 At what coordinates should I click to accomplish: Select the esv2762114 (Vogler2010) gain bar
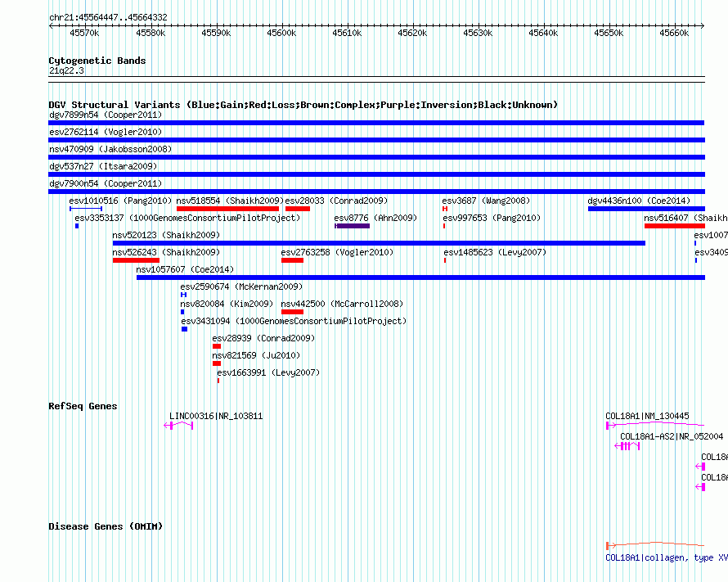pyautogui.click(x=376, y=140)
